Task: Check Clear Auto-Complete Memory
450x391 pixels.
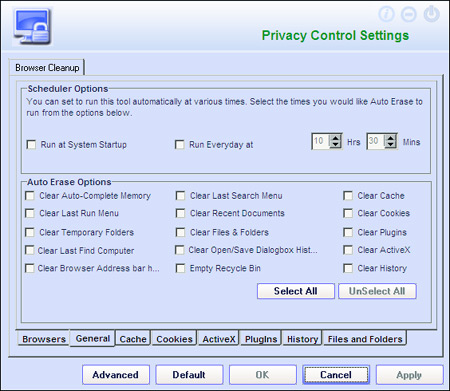Action: click(x=30, y=196)
